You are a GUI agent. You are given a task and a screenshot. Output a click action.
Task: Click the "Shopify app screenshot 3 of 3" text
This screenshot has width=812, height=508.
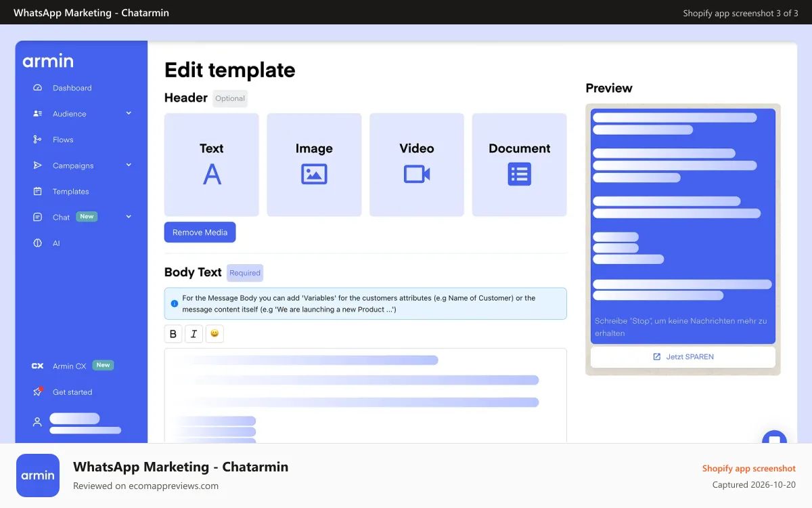pos(740,13)
